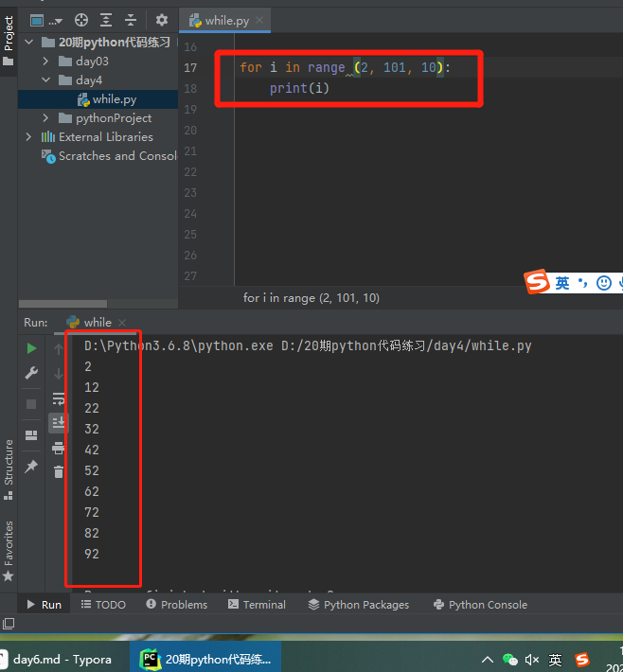Click the Up stack trace arrow

[59, 349]
